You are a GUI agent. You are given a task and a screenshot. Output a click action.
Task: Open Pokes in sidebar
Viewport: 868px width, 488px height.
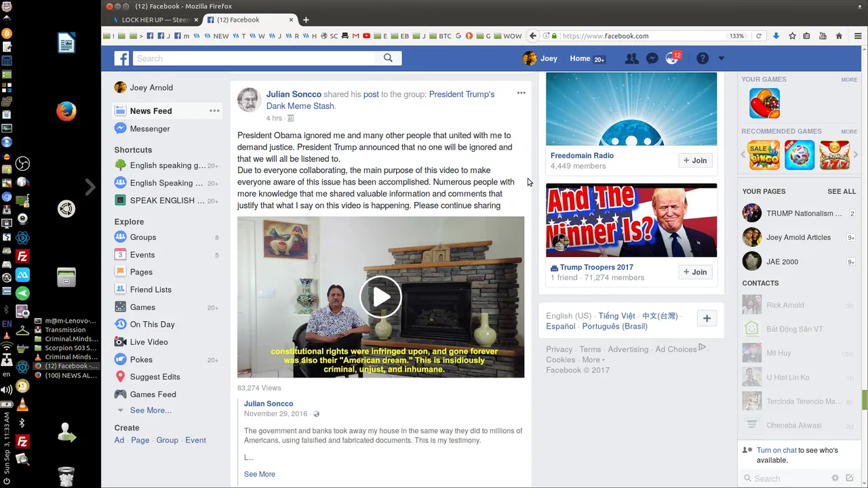pyautogui.click(x=141, y=360)
